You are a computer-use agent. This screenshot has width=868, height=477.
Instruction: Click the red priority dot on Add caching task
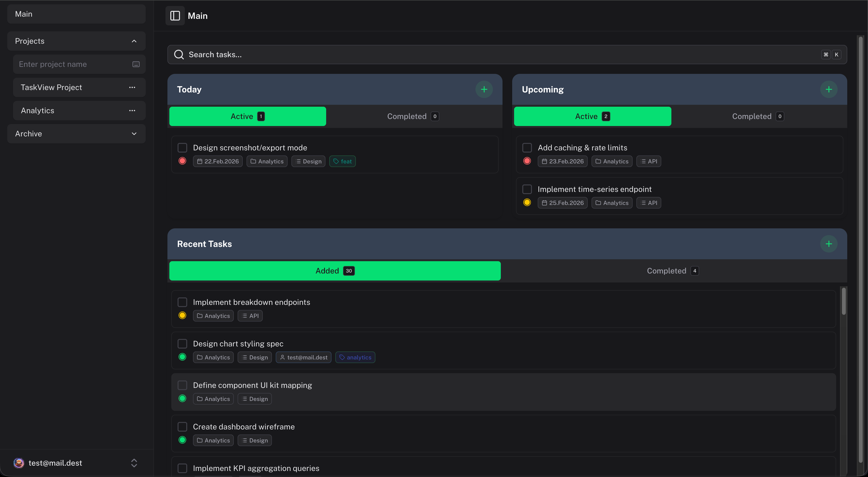(527, 161)
